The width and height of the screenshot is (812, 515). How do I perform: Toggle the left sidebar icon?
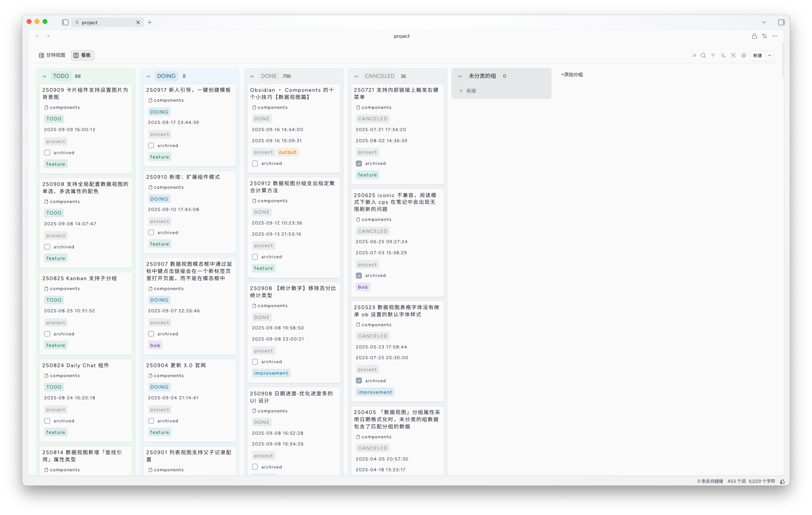pos(65,22)
